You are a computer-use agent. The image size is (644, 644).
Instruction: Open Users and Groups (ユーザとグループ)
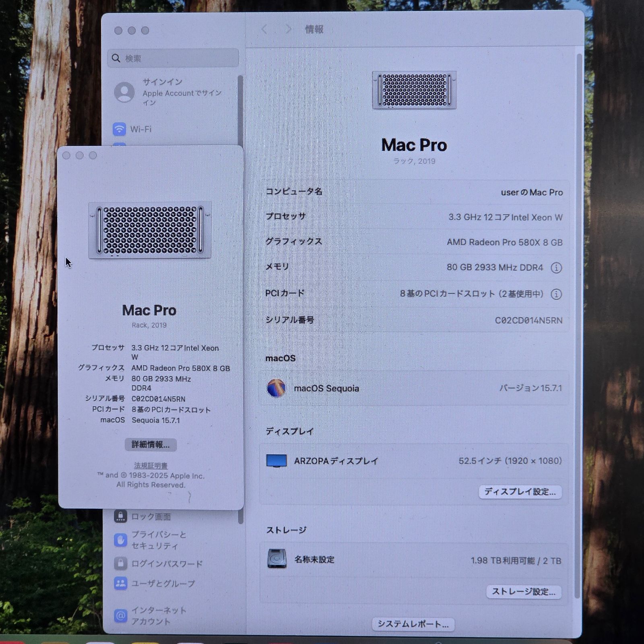[120, 583]
